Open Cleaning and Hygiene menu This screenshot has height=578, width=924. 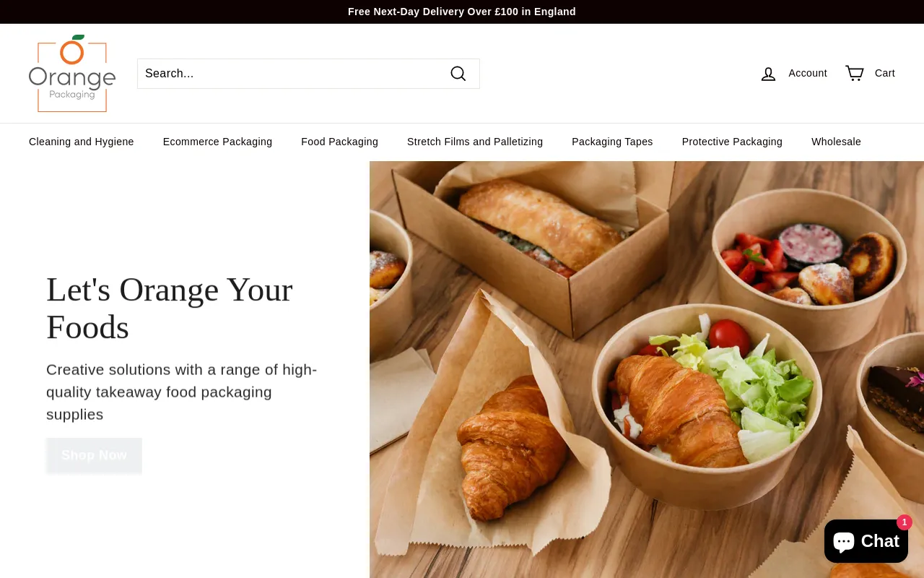[82, 142]
